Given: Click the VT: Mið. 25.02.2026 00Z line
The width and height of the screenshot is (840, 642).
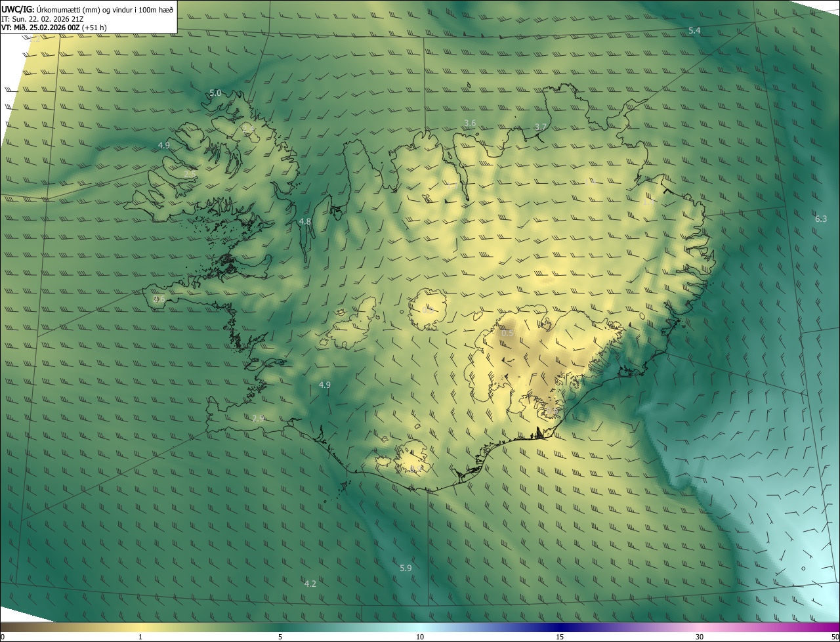Looking at the screenshot, I should click(54, 28).
